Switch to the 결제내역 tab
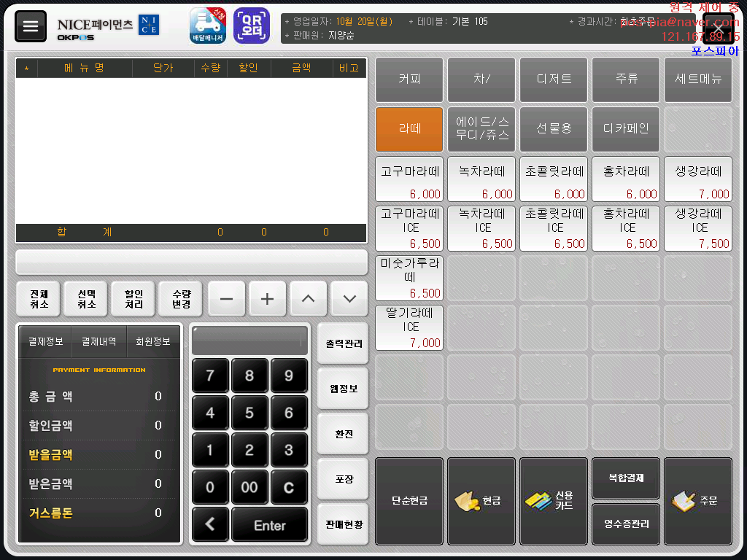The image size is (747, 560). coord(99,341)
